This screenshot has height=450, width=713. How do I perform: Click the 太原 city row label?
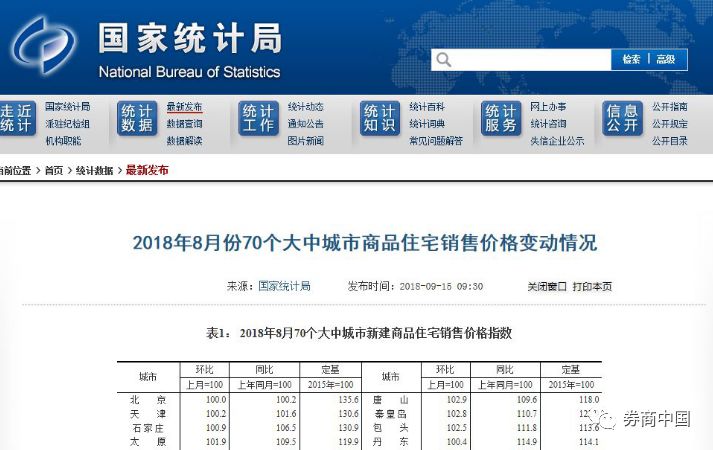click(148, 442)
